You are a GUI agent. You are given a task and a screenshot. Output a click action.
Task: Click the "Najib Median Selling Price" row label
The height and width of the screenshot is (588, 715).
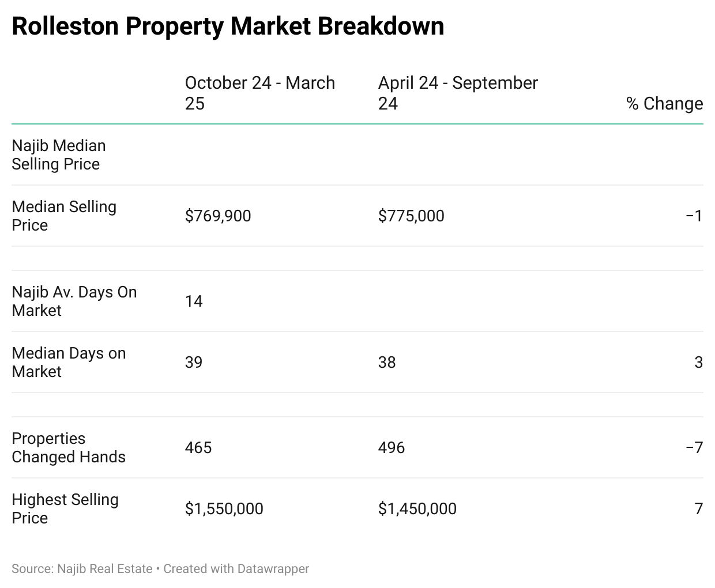pos(58,154)
